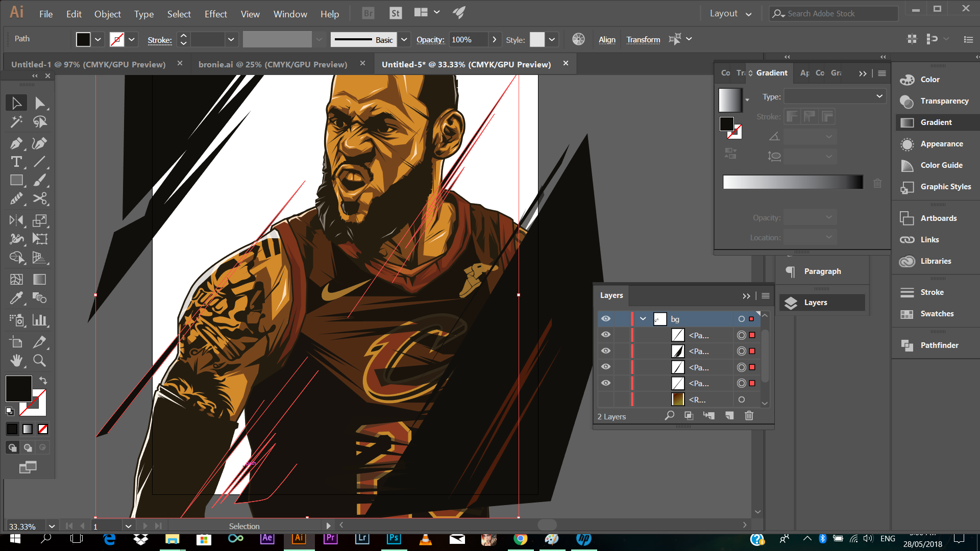Screen dimensions: 980x551
Task: Select the Magic Wand tool
Action: point(16,121)
